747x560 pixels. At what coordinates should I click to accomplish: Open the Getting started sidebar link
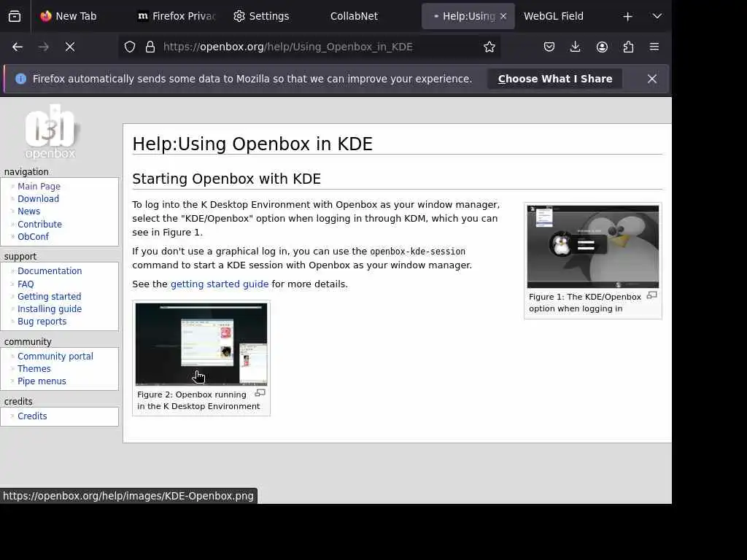(49, 296)
